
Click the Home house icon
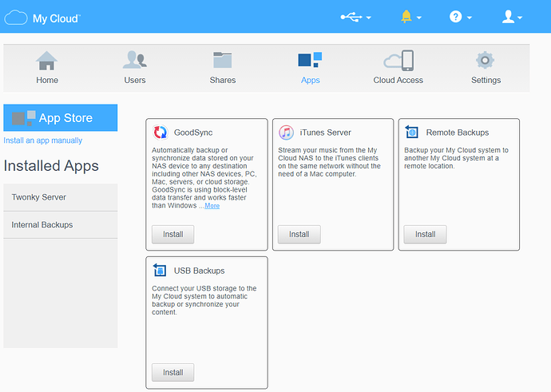[46, 61]
